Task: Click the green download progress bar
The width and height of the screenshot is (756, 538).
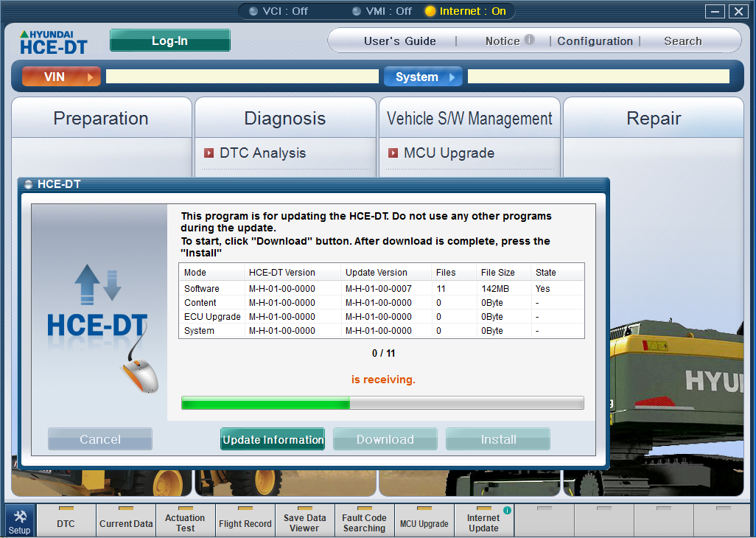Action: pos(382,403)
